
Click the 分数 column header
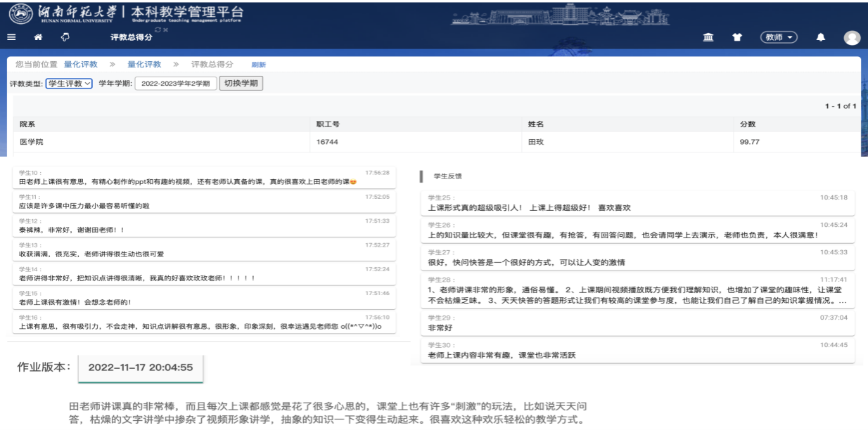click(747, 124)
